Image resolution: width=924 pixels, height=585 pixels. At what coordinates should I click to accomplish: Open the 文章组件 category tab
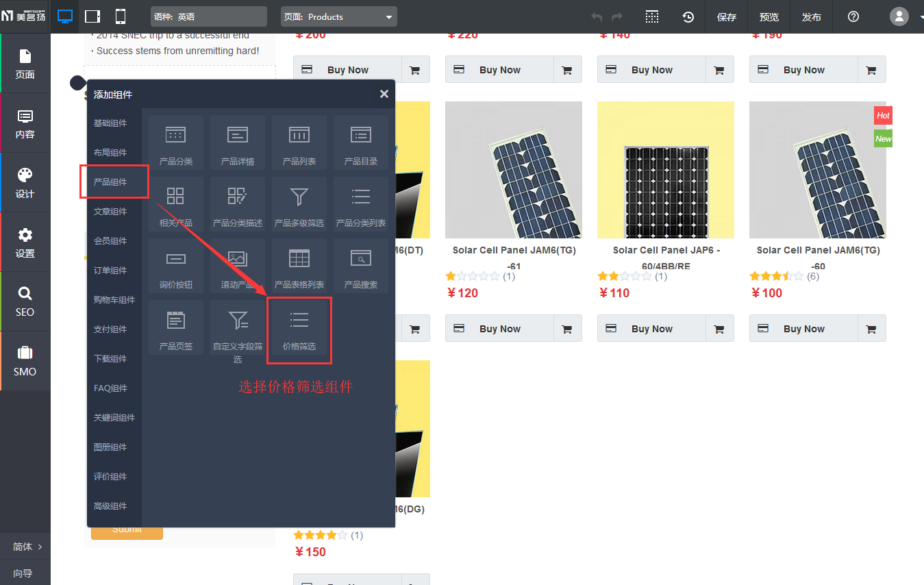point(111,212)
